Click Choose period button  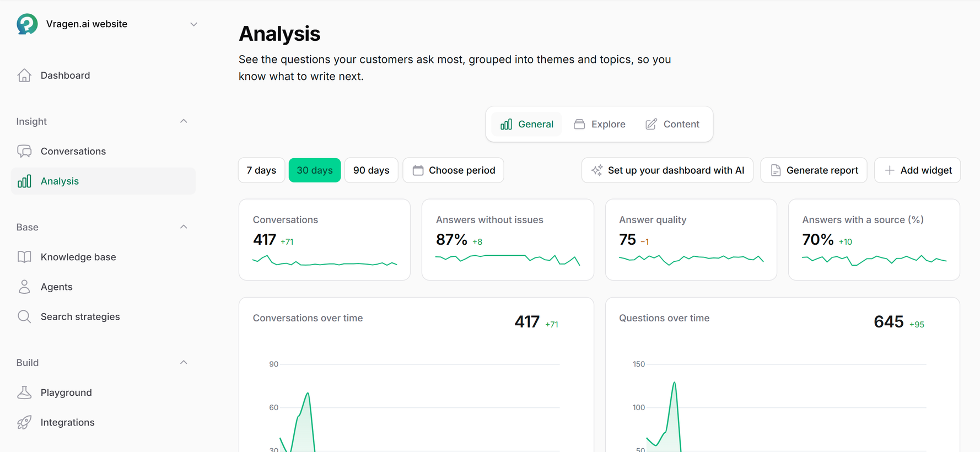[x=453, y=170]
